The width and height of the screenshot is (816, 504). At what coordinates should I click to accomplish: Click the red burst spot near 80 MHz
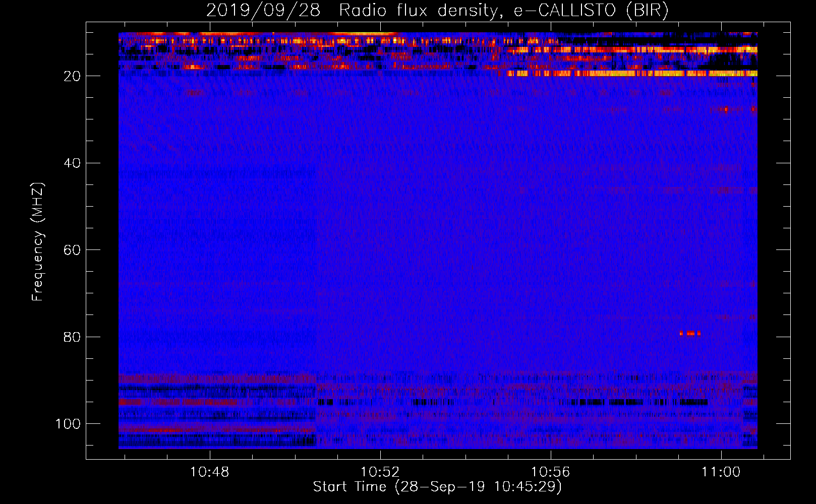click(690, 333)
